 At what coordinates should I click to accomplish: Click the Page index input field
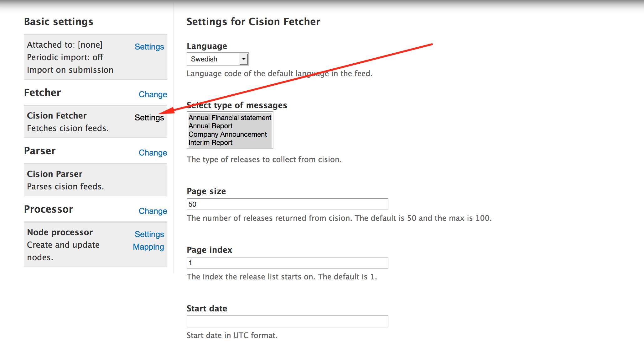tap(287, 263)
